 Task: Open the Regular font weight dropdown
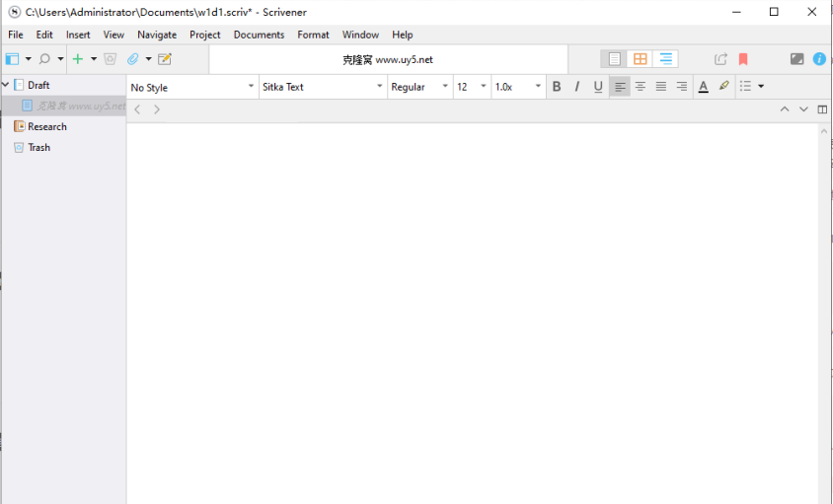[419, 87]
